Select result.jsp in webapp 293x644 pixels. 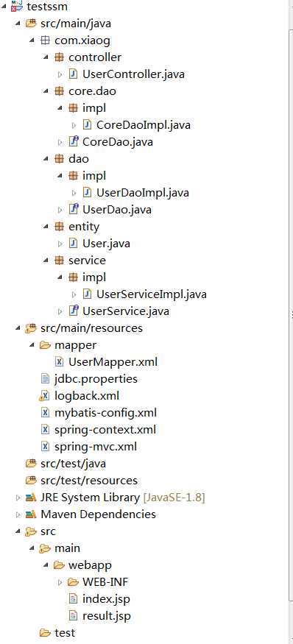click(107, 615)
